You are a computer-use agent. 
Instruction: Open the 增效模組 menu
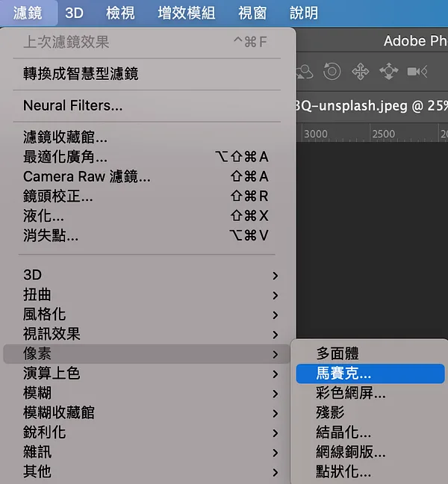tap(187, 13)
